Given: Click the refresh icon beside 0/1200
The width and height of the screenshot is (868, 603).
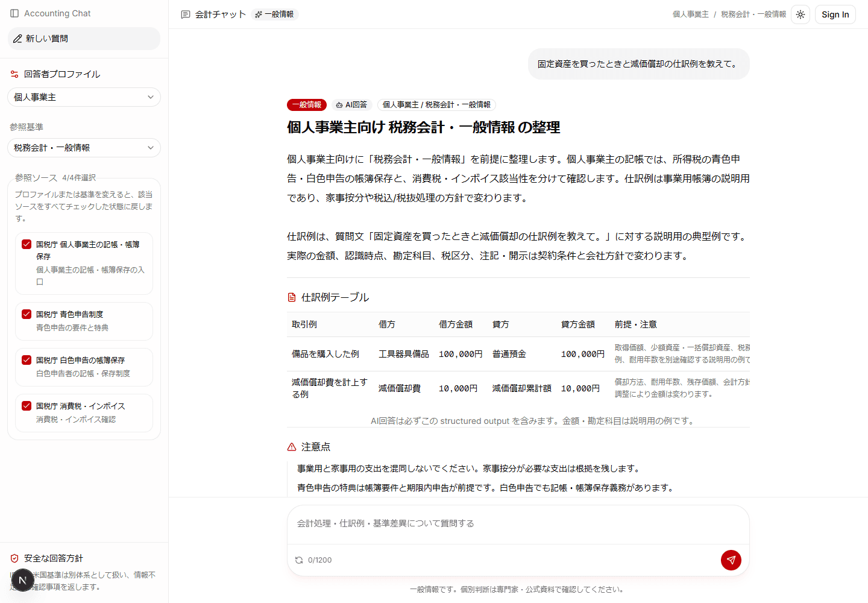Looking at the screenshot, I should [x=299, y=560].
